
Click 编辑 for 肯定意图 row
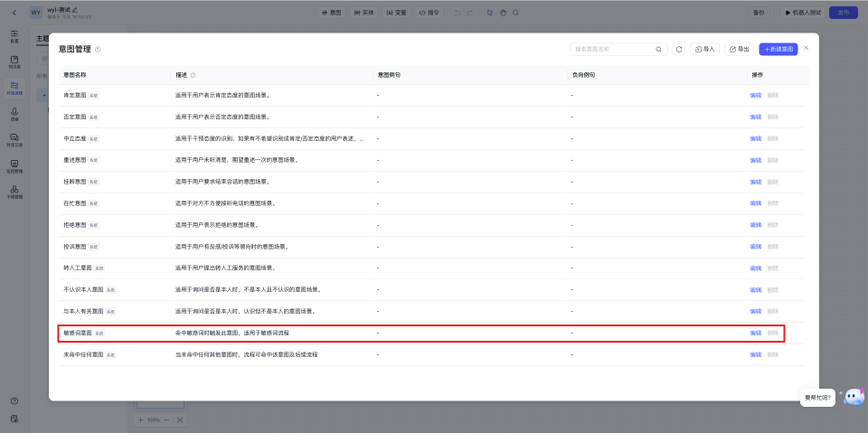click(x=755, y=95)
